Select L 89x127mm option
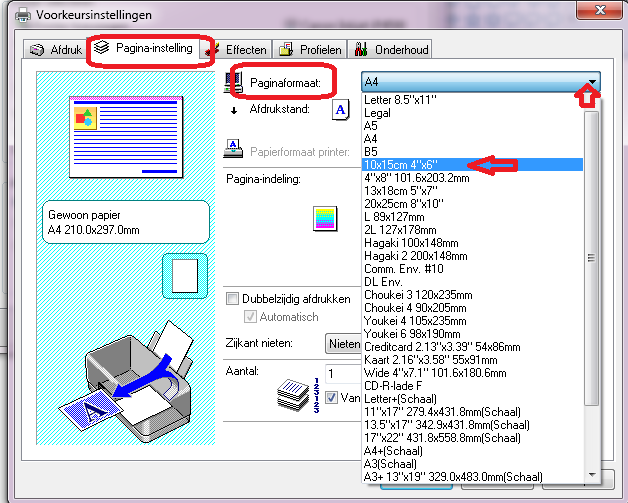The image size is (628, 503). click(x=472, y=217)
